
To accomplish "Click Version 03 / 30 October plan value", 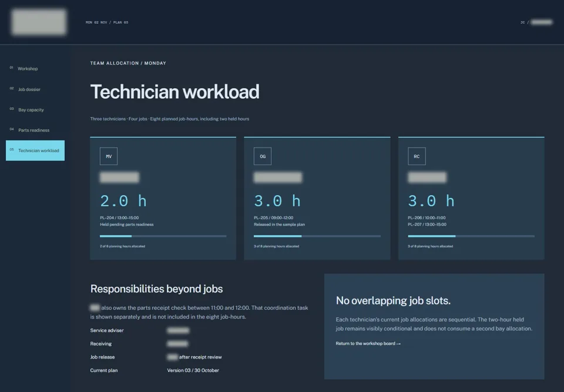I will point(193,370).
